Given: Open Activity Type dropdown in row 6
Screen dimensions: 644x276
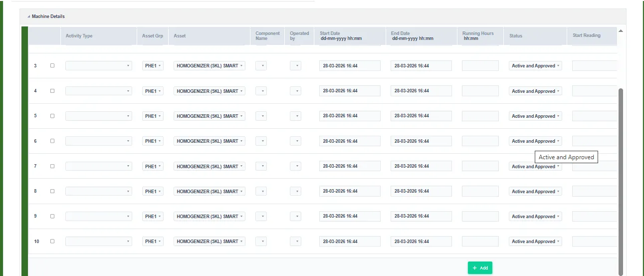Looking at the screenshot, I should point(99,141).
